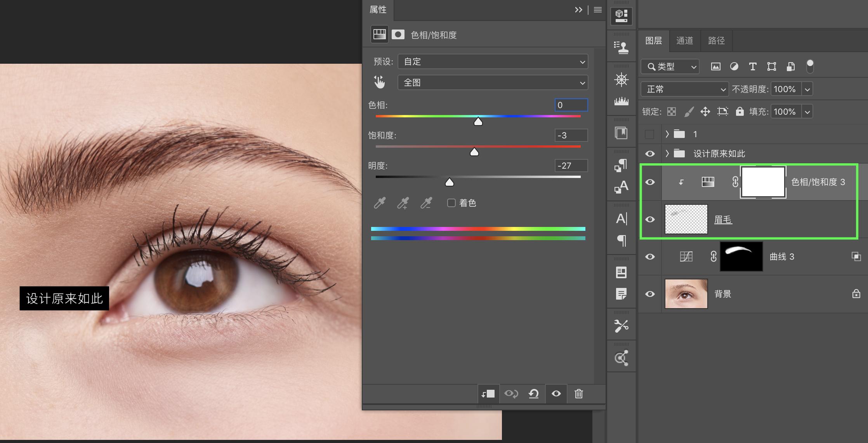Click the 眉毛 layer name

[723, 220]
